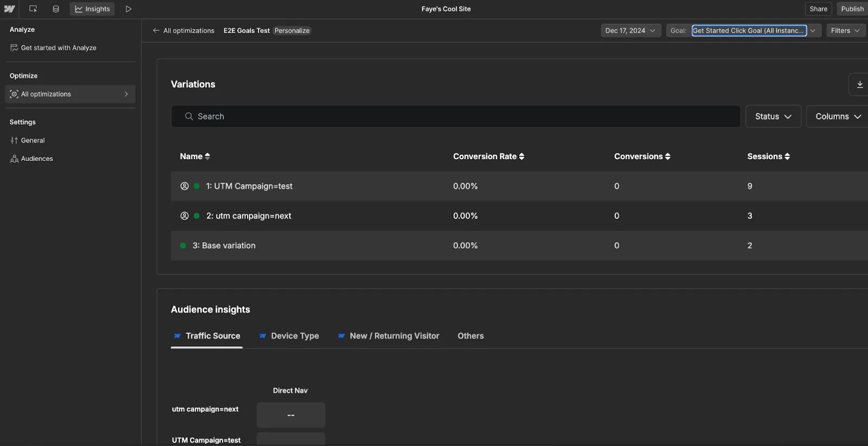The width and height of the screenshot is (868, 446).
Task: Click sessions value 3 for utm campaign=next
Action: (750, 216)
